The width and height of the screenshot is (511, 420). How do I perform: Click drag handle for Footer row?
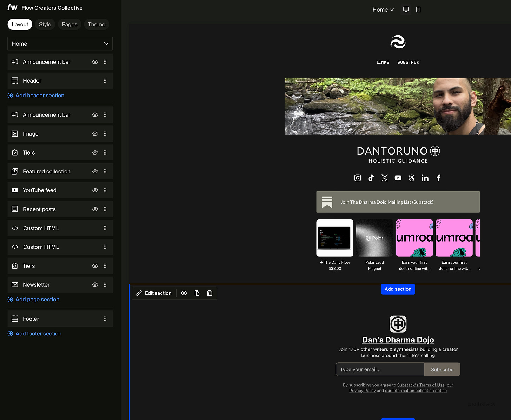(x=105, y=319)
